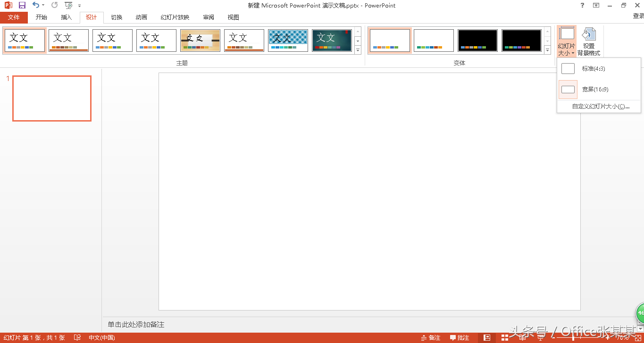
Task: Open Ribbon Display Options
Action: 596,5
